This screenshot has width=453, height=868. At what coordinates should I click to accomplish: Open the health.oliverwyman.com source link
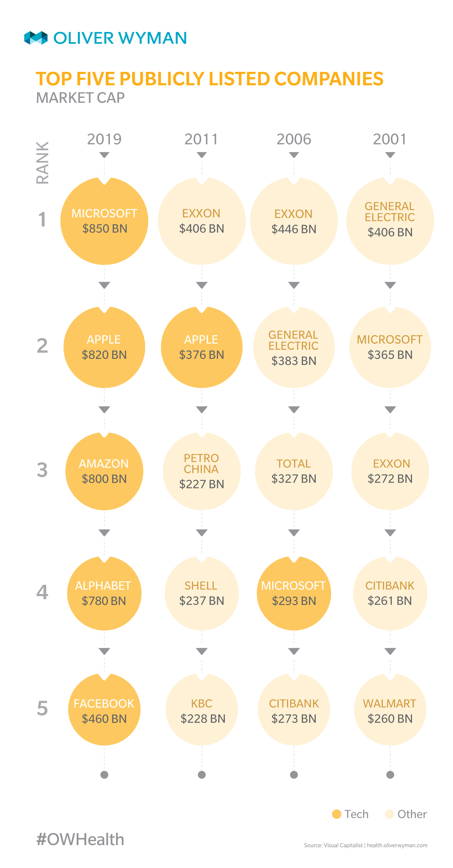click(x=397, y=845)
